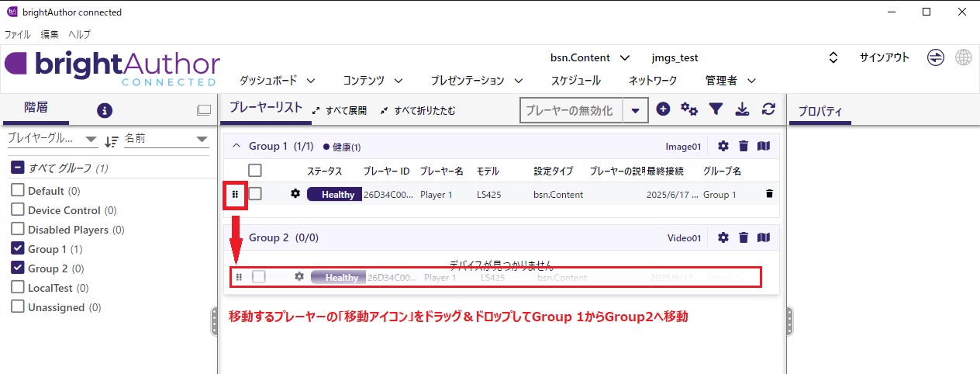Uncheck the Group 2 checkbox
The image size is (980, 374).
18,268
